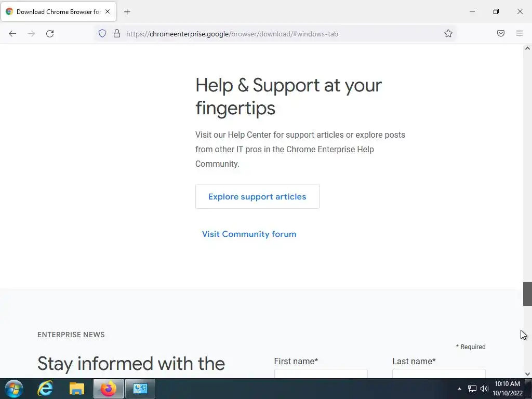Open the control panel taskbar app
This screenshot has height=399, width=532.
point(140,389)
